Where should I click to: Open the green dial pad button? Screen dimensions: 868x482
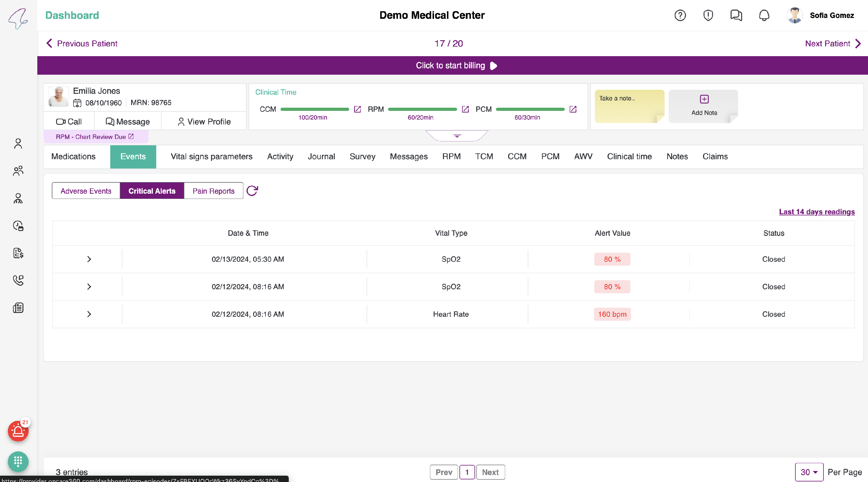pos(18,461)
